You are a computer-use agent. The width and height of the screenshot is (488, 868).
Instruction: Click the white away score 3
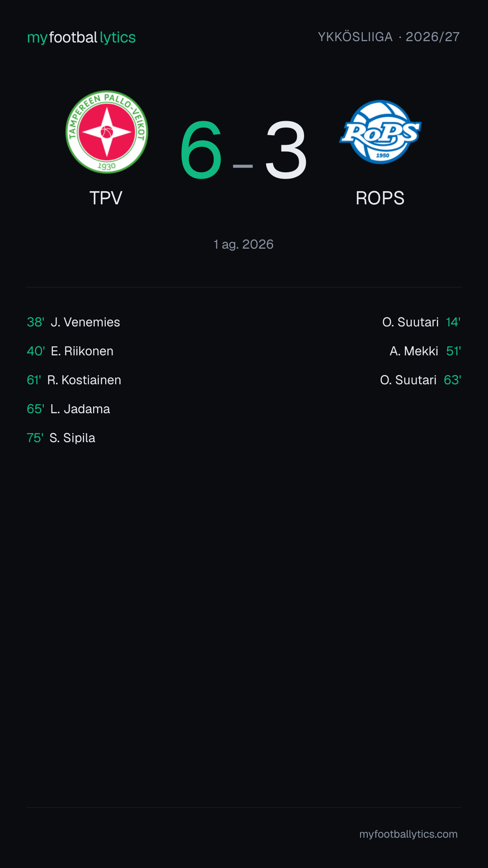click(286, 150)
